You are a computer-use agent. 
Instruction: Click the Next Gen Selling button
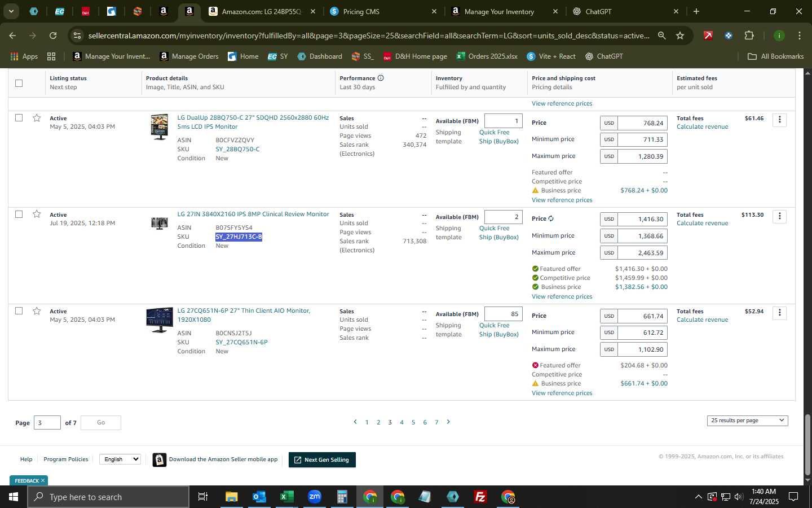[322, 459]
